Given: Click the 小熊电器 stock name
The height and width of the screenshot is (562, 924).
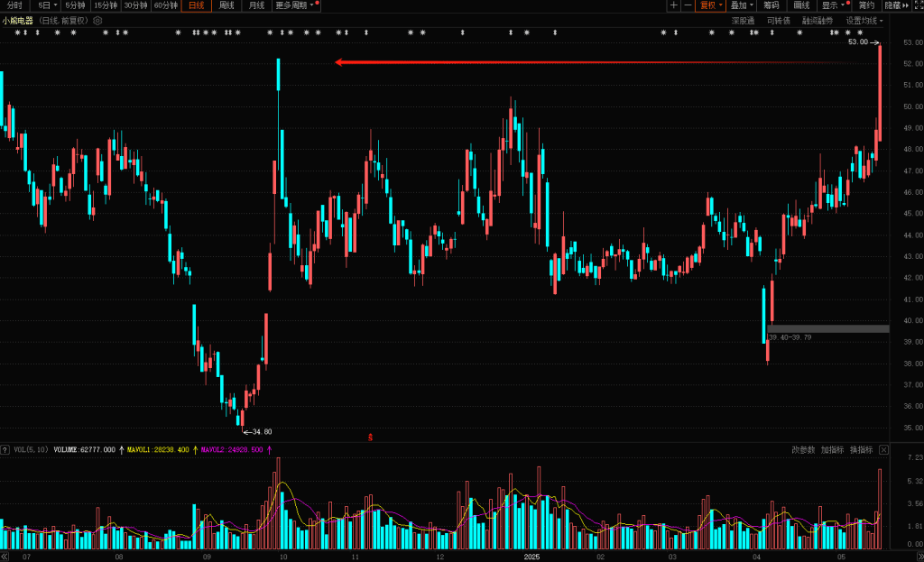Looking at the screenshot, I should [x=18, y=21].
